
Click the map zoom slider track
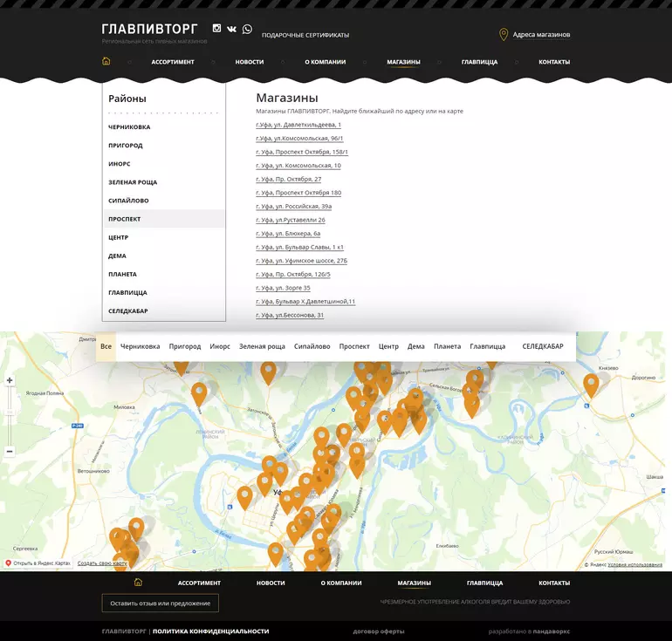click(10, 416)
